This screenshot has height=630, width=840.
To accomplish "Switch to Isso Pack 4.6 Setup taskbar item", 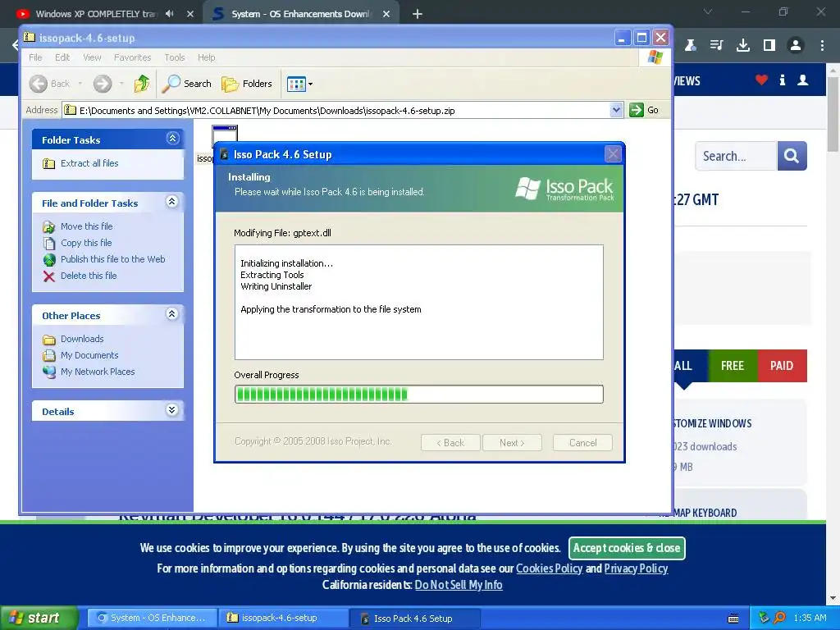I will pyautogui.click(x=415, y=619).
